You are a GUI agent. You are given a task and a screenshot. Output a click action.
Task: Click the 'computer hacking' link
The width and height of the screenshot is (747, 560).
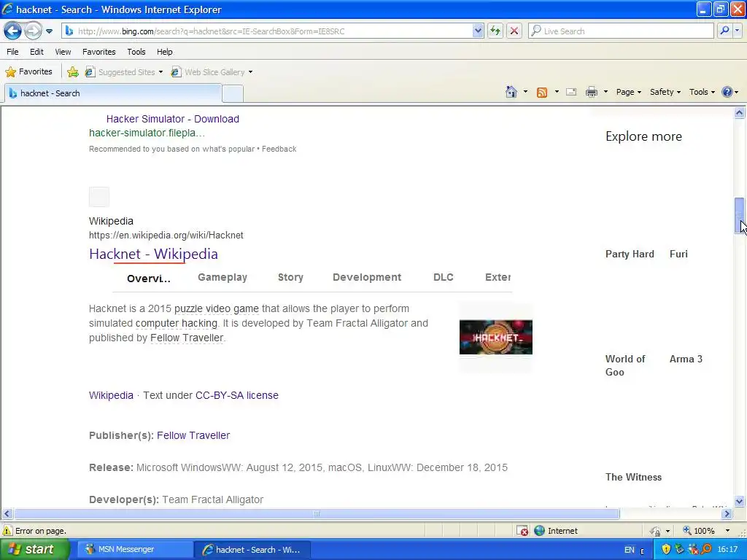tap(177, 323)
